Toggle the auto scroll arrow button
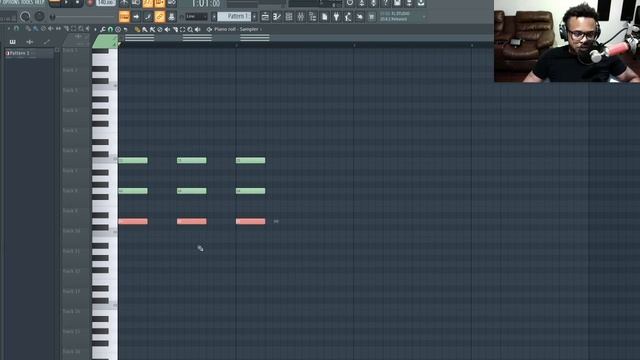The width and height of the screenshot is (640, 360). pos(136,16)
